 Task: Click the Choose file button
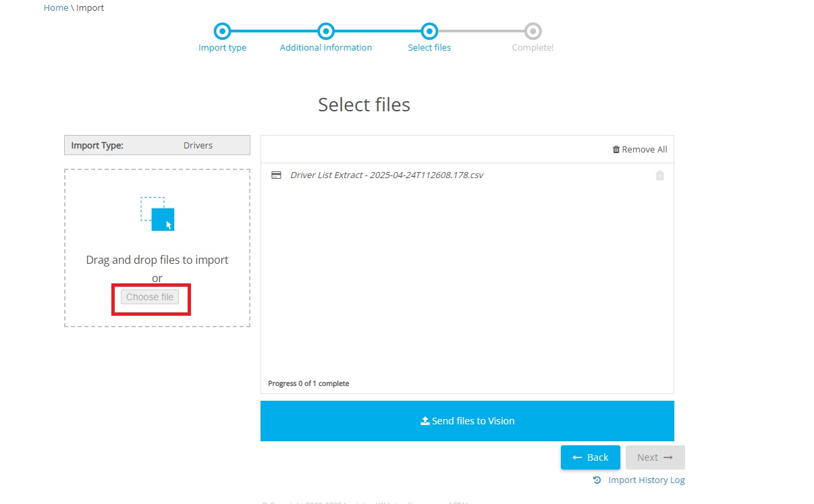point(150,297)
